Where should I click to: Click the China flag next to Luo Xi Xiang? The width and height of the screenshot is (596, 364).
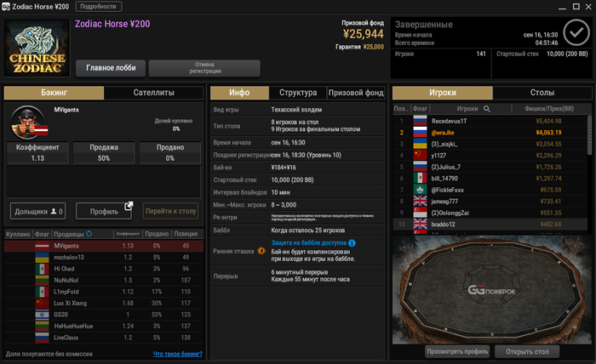42,303
